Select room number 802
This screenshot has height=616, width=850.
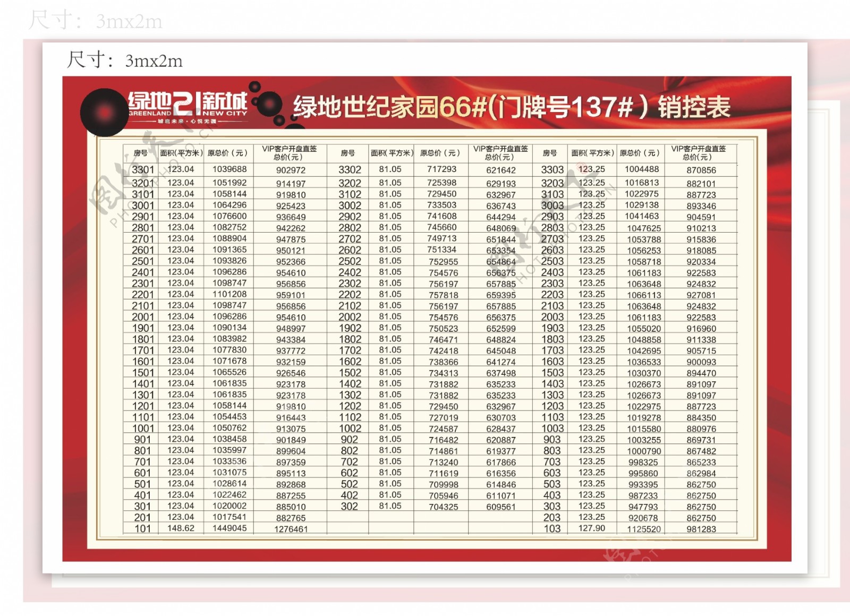pos(350,451)
